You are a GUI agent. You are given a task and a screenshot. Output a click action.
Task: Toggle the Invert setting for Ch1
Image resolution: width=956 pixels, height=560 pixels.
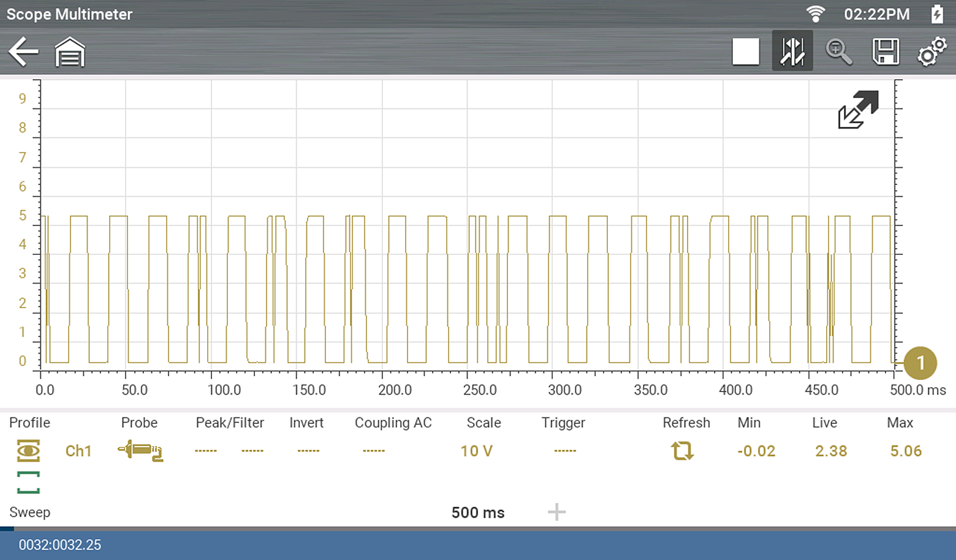tap(308, 451)
